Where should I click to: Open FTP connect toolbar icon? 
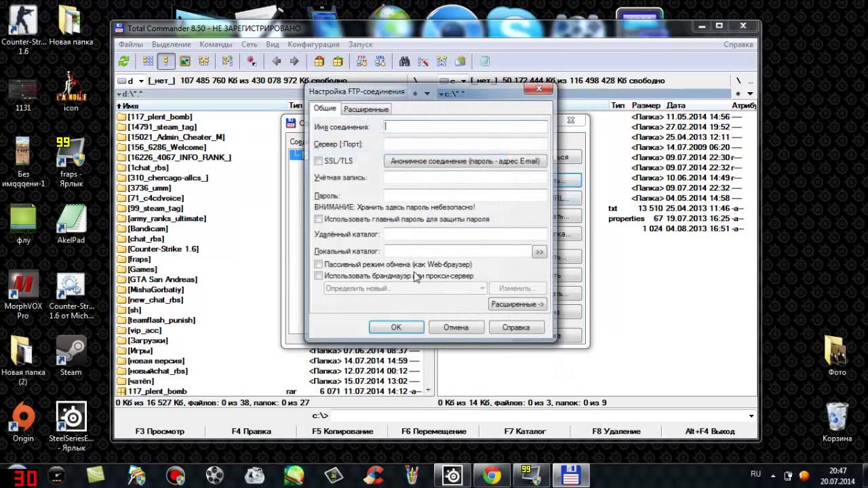point(361,61)
